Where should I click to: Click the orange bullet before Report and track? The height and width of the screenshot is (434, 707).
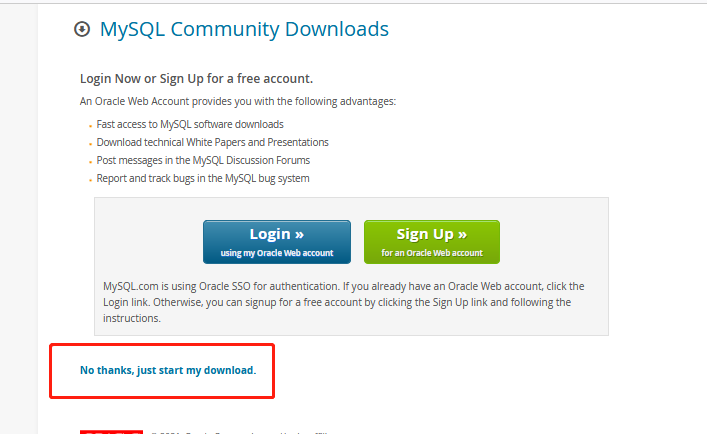coord(91,180)
